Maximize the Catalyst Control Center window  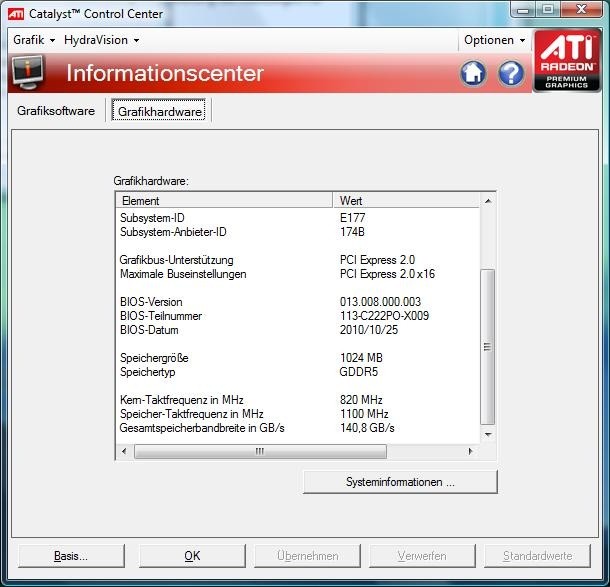(548, 9)
